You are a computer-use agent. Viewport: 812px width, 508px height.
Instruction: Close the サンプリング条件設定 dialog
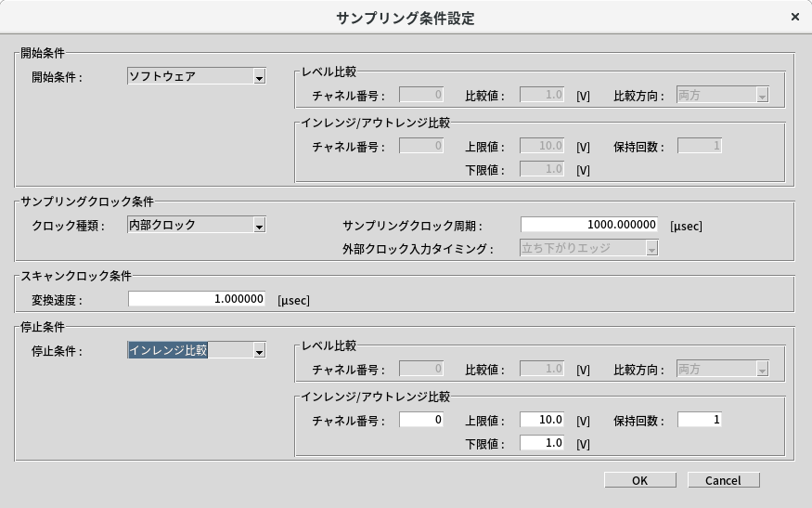[794, 18]
